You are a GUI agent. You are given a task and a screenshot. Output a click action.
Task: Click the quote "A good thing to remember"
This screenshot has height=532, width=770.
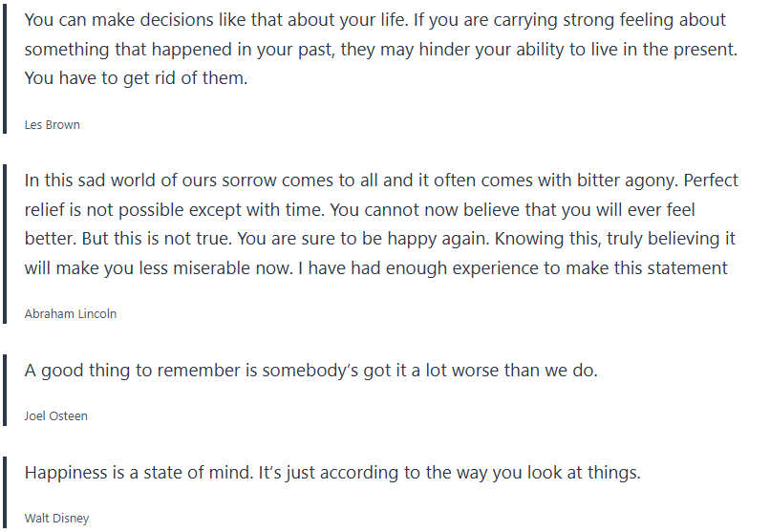[x=134, y=371]
